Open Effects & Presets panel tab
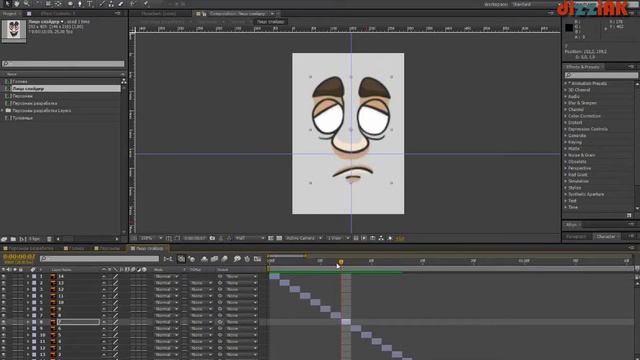 [583, 67]
